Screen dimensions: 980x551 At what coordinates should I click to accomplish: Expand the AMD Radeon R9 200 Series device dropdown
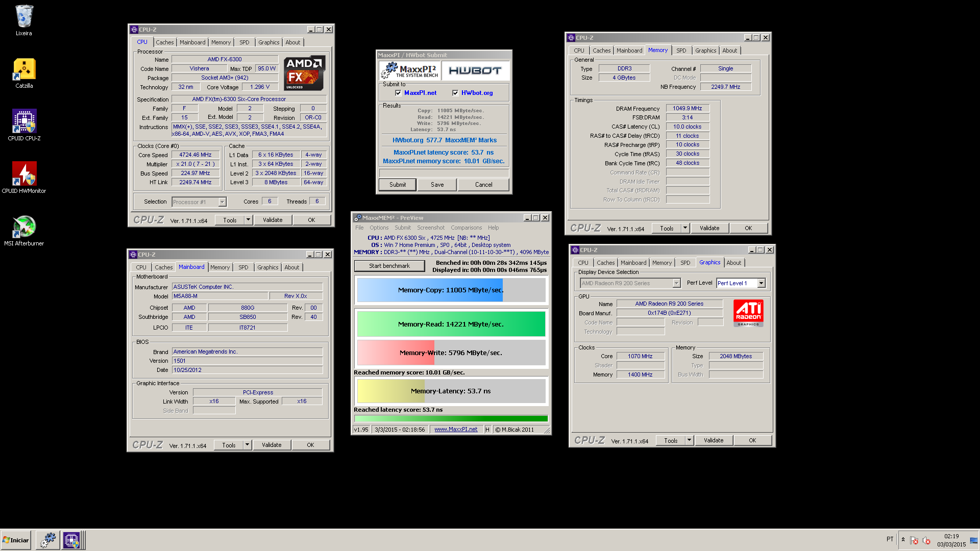(676, 283)
